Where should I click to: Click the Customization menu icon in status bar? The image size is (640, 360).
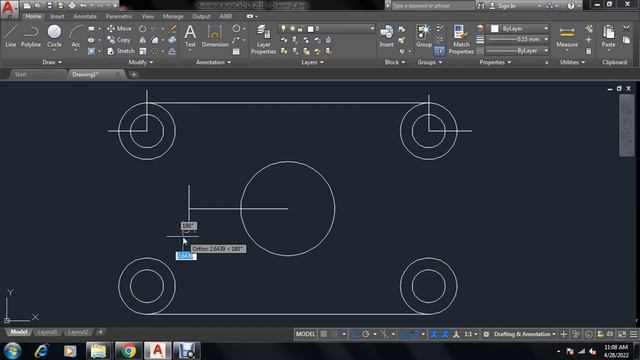(x=633, y=334)
